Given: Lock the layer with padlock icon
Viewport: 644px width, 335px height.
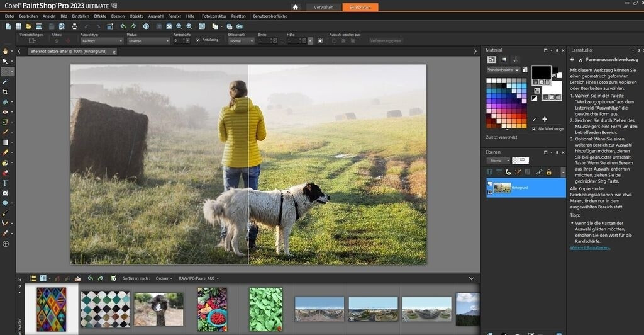Looking at the screenshot, I should (548, 172).
